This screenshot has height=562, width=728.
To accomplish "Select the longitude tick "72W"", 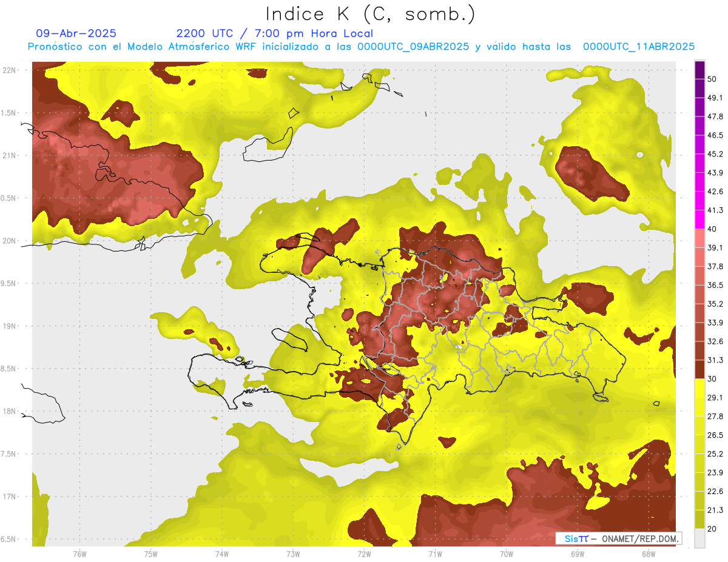I will point(364,554).
